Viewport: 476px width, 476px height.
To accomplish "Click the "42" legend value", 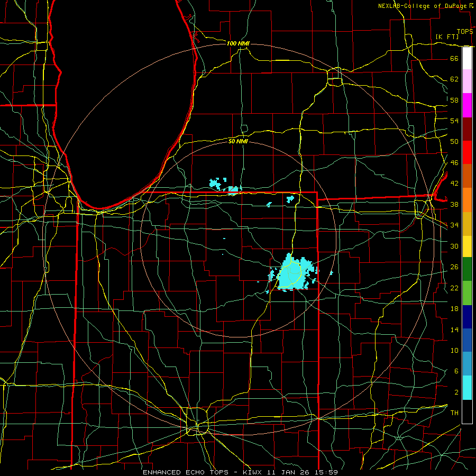I will coord(454,184).
